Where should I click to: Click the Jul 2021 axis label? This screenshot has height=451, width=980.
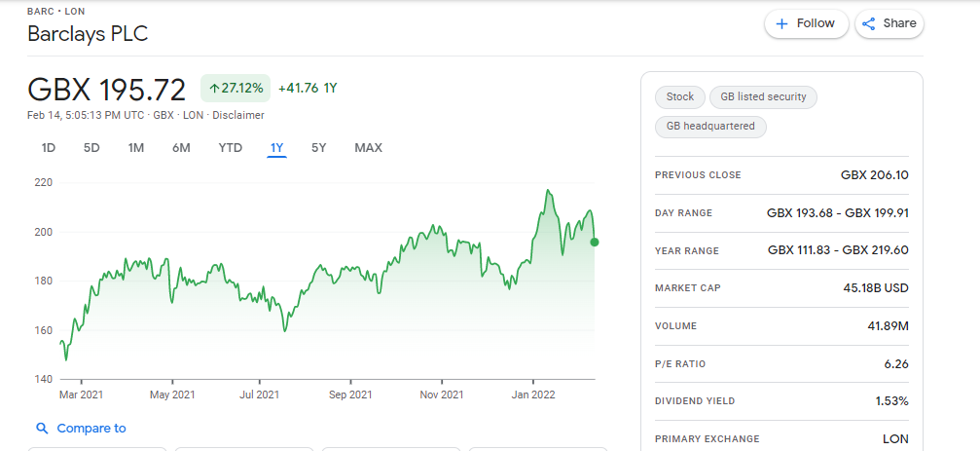[x=260, y=395]
